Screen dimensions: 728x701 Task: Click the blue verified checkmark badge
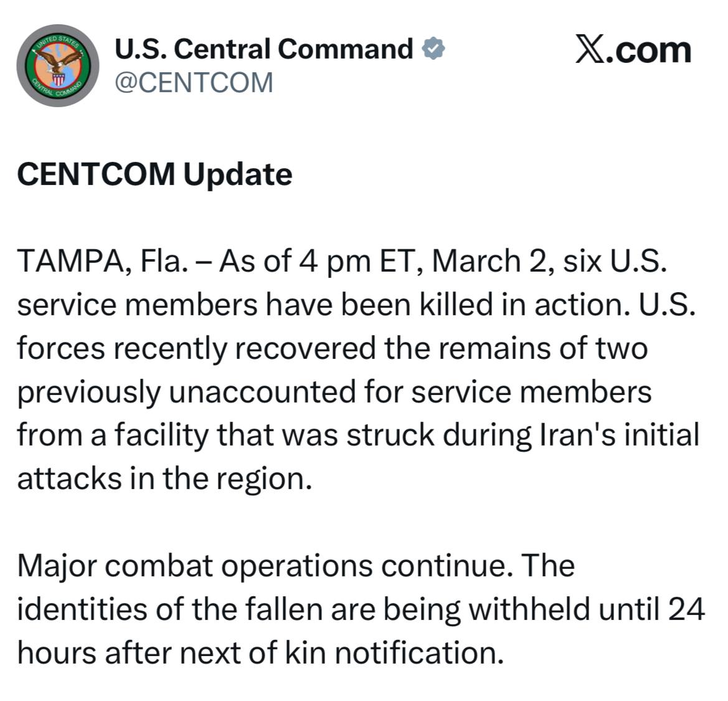coord(435,49)
